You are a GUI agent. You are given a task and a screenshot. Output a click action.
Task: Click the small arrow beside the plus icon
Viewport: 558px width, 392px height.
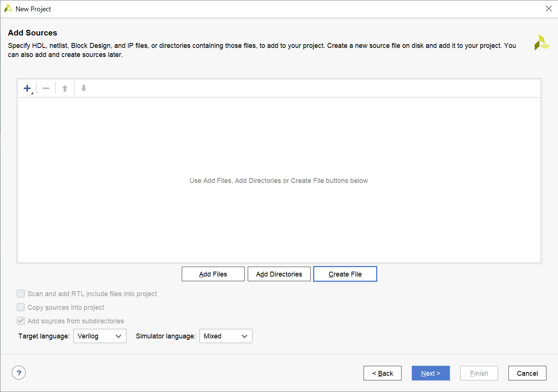(32, 93)
